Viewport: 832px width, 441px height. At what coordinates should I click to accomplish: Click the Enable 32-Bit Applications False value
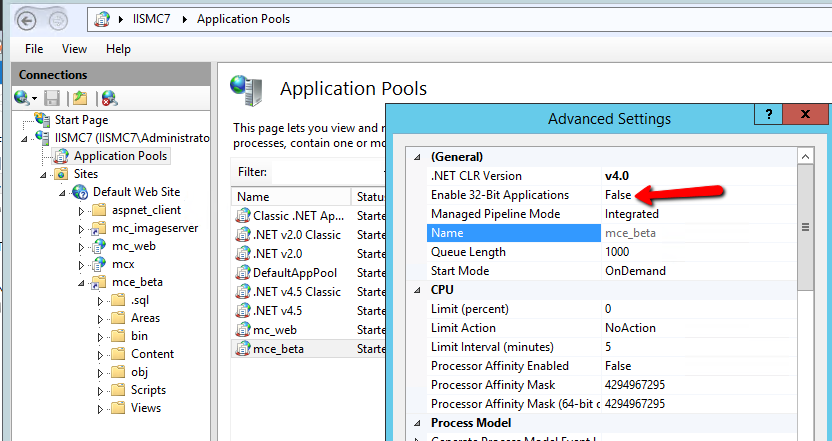618,195
